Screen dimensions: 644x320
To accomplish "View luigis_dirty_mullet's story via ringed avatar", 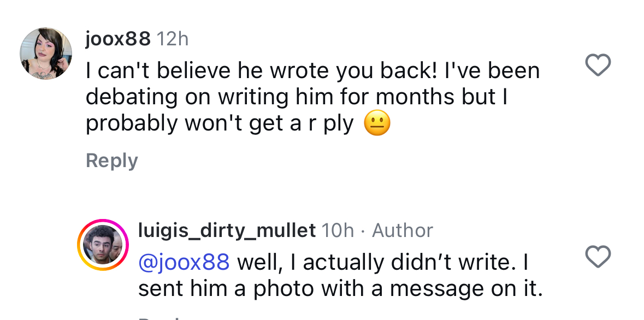I will click(103, 245).
